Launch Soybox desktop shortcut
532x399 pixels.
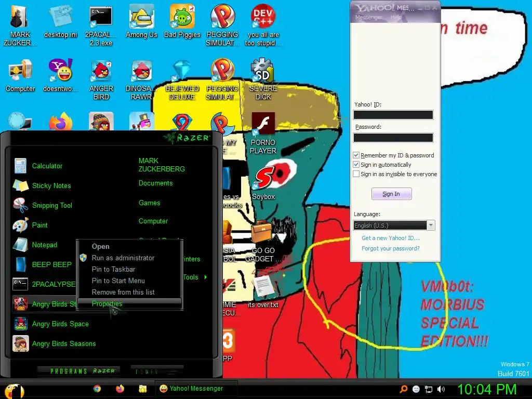pos(263,183)
